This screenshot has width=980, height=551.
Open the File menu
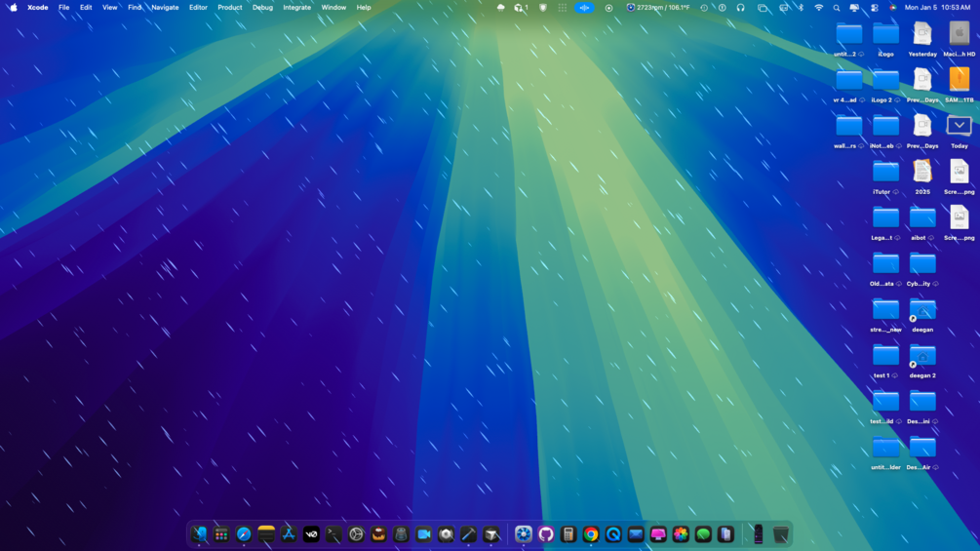point(63,8)
